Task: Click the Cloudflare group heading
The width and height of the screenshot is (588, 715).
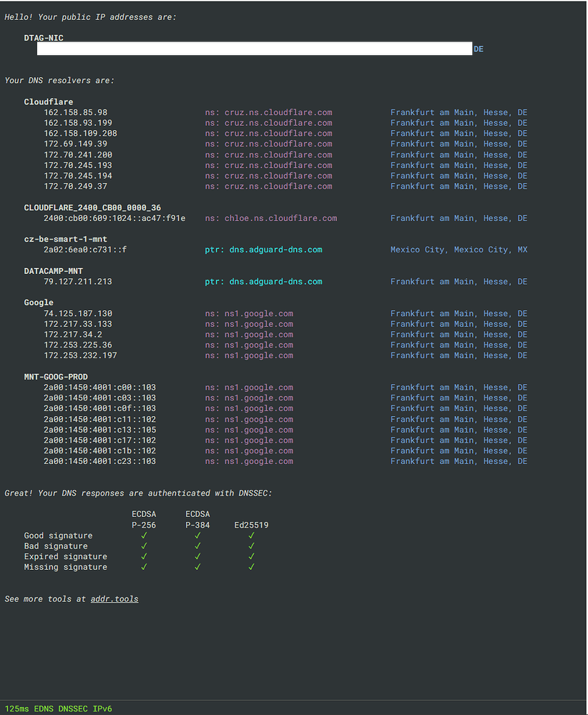Action: pyautogui.click(x=49, y=102)
